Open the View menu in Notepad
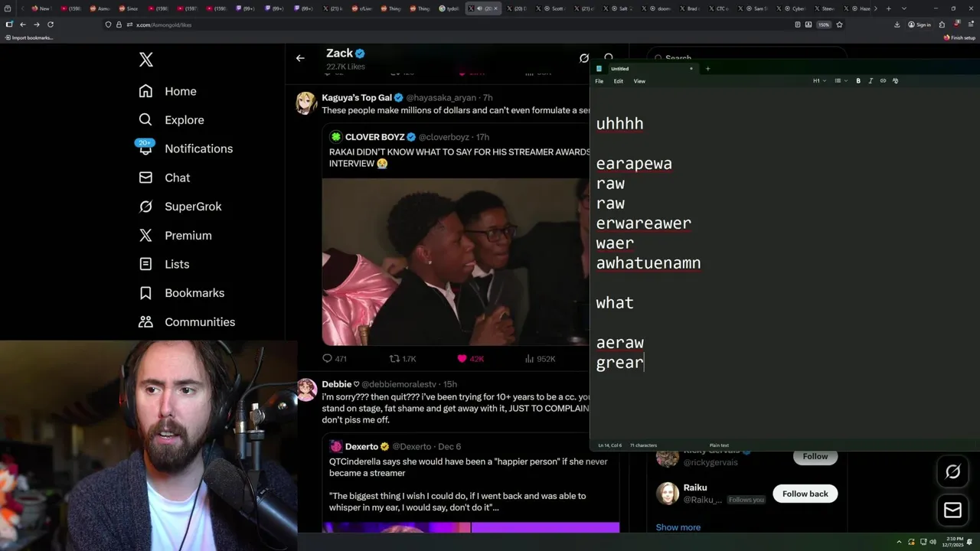The image size is (980, 551). pyautogui.click(x=639, y=81)
